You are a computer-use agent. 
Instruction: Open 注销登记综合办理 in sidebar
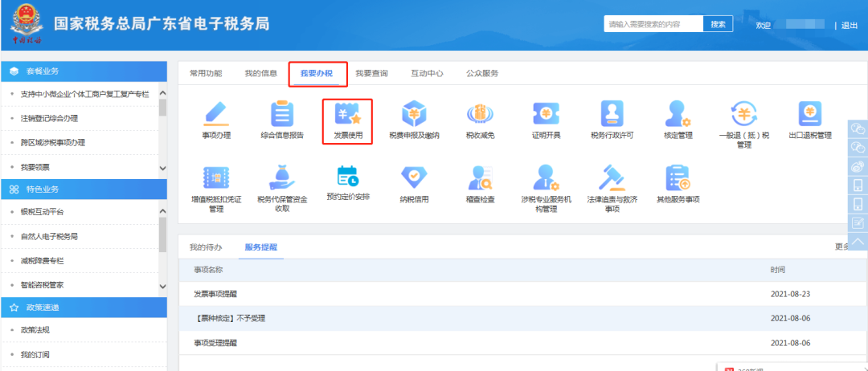[x=49, y=118]
